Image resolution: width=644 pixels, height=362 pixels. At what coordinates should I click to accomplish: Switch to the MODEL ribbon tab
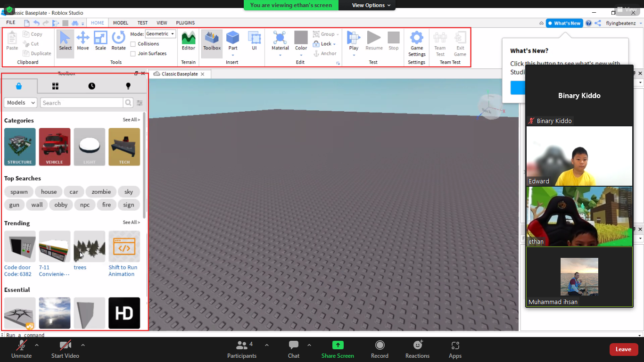pyautogui.click(x=121, y=23)
